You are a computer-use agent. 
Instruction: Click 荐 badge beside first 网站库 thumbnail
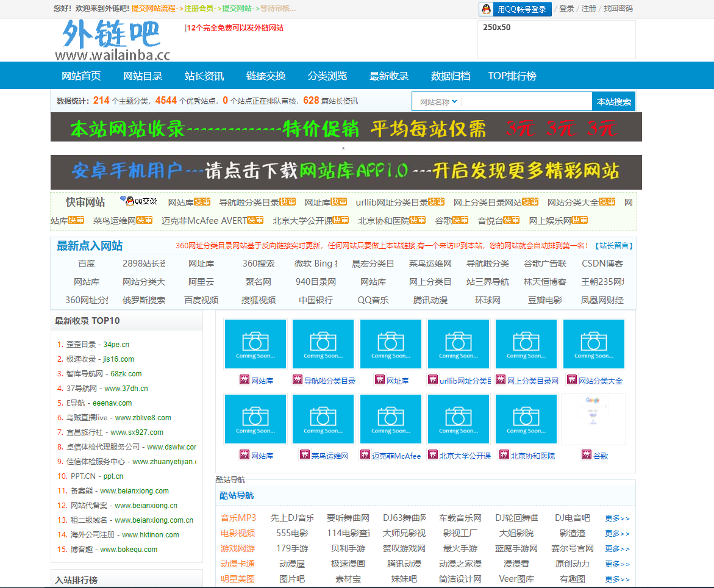(245, 380)
